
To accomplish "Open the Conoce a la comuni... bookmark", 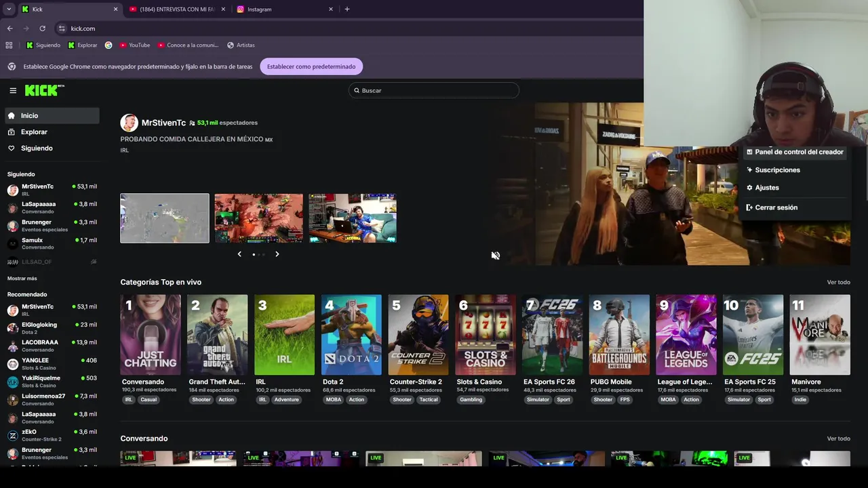I will (x=188, y=45).
